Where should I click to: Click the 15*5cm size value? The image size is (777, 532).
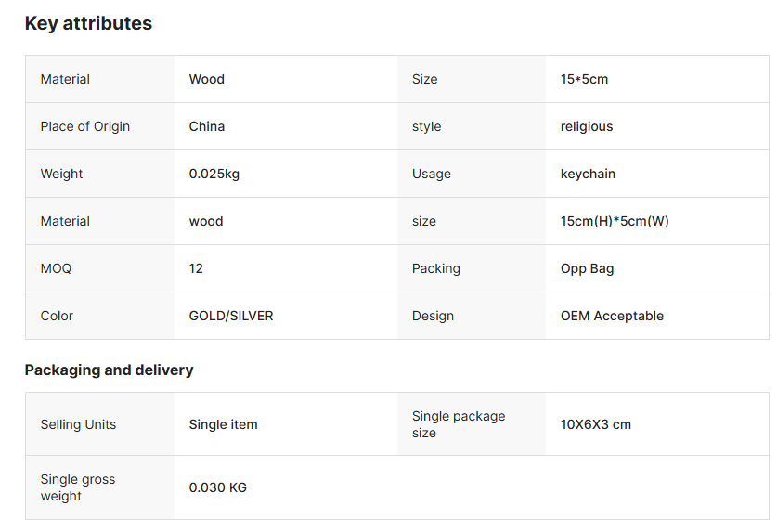coord(584,79)
